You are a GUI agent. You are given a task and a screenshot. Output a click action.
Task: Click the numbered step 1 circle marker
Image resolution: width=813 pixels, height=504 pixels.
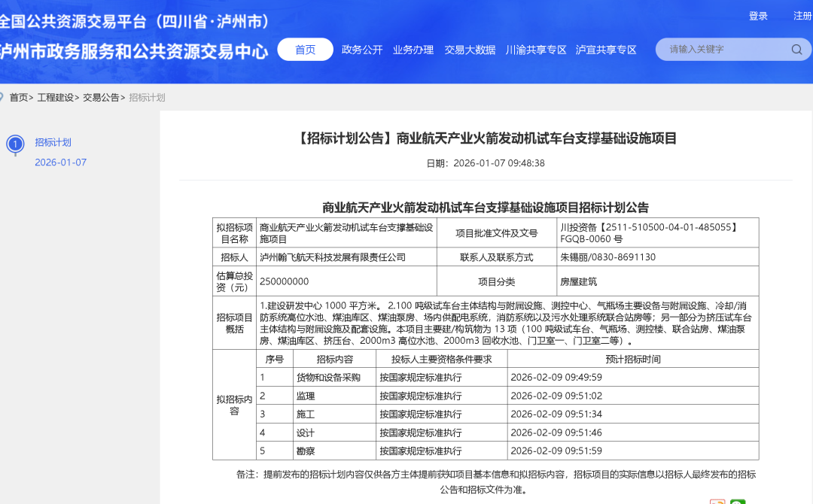click(x=15, y=143)
